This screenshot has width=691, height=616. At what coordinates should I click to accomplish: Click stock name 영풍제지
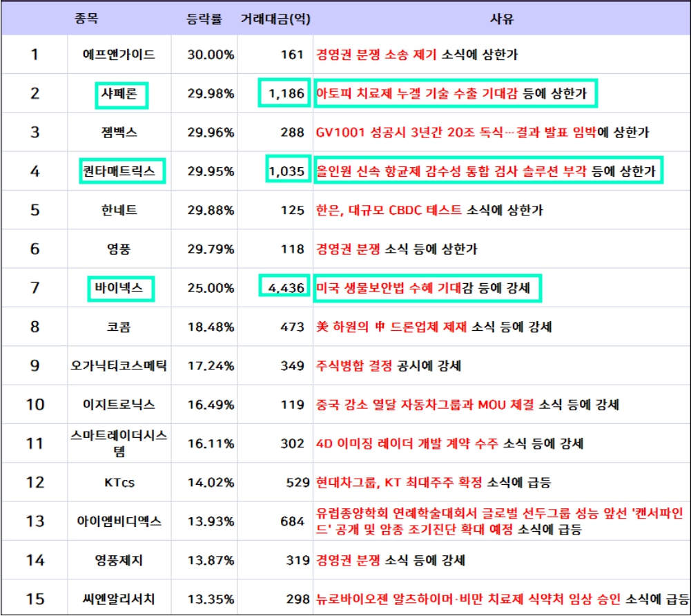tap(119, 560)
